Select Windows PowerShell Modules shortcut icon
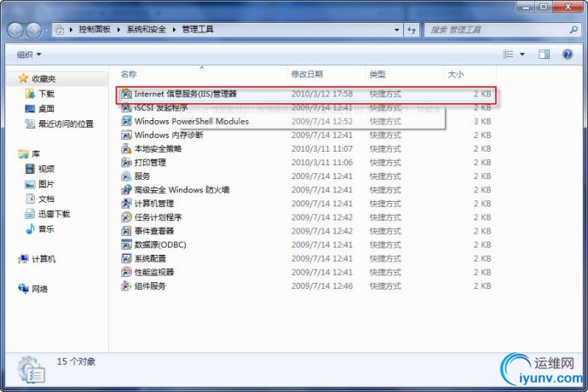Viewport: 588px width, 392px height. (126, 121)
